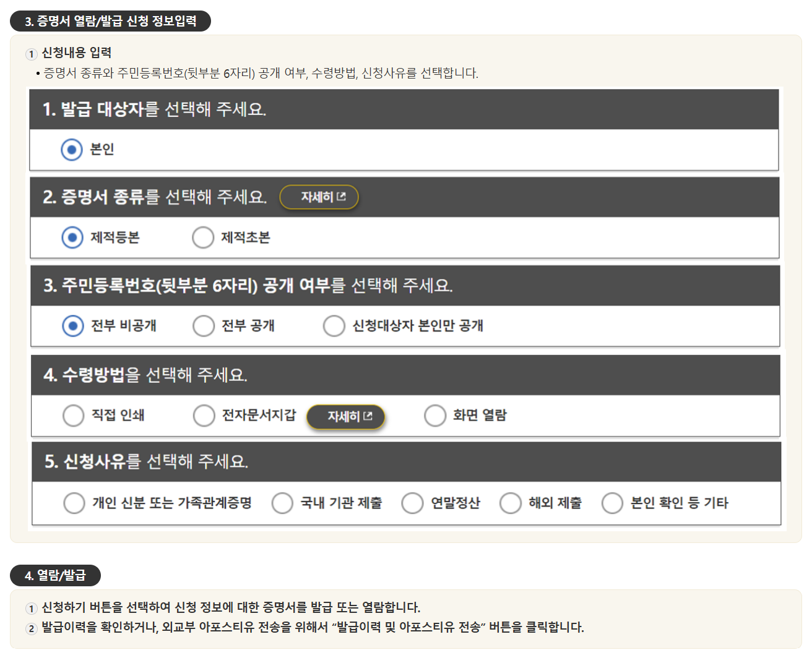Image resolution: width=812 pixels, height=650 pixels.
Task: Select 본인 확인 등 기타 reason
Action: pyautogui.click(x=611, y=503)
